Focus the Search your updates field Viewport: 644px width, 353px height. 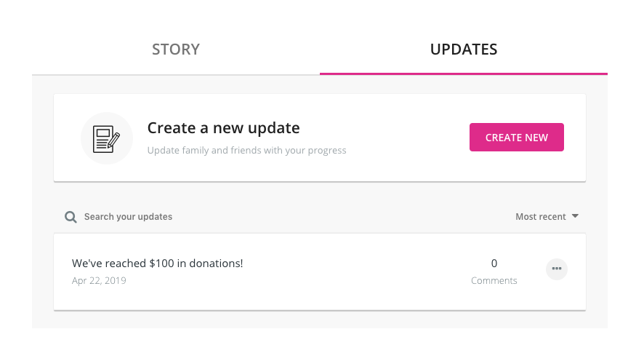click(x=128, y=217)
